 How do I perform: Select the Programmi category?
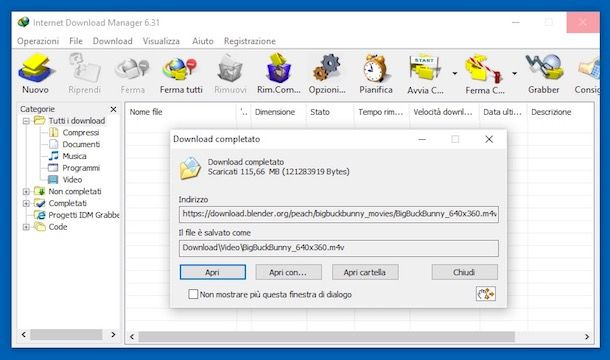click(81, 168)
